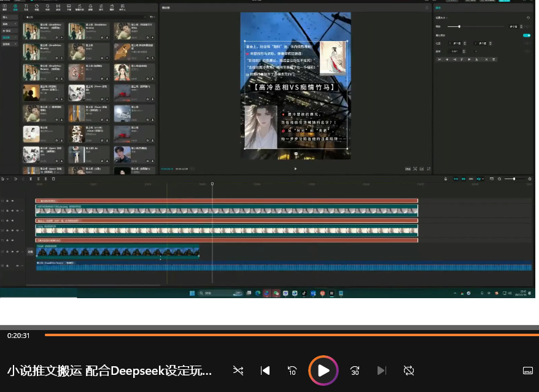
Task: Open the music search filter dropdown
Action: pyautogui.click(x=152, y=17)
